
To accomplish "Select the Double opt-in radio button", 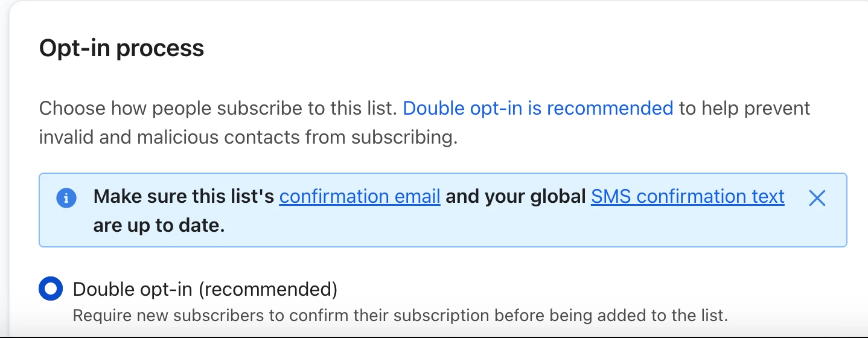I will pyautogui.click(x=51, y=289).
